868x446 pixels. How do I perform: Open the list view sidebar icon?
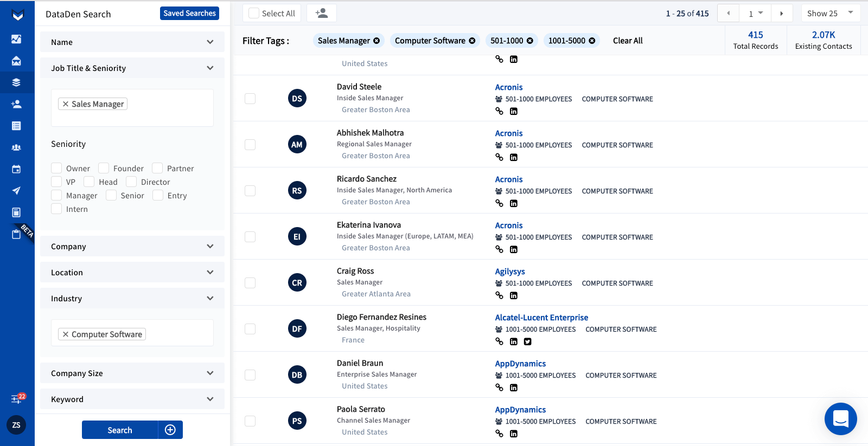coord(16,126)
